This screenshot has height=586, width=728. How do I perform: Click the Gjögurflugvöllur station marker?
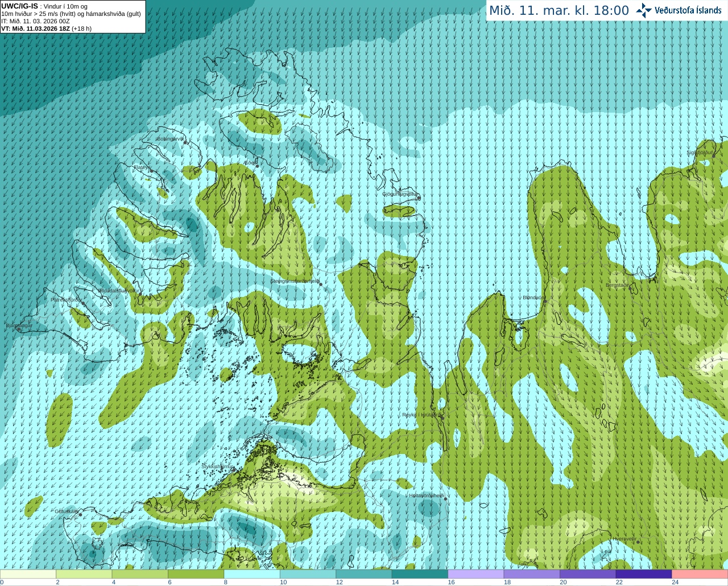[419, 197]
